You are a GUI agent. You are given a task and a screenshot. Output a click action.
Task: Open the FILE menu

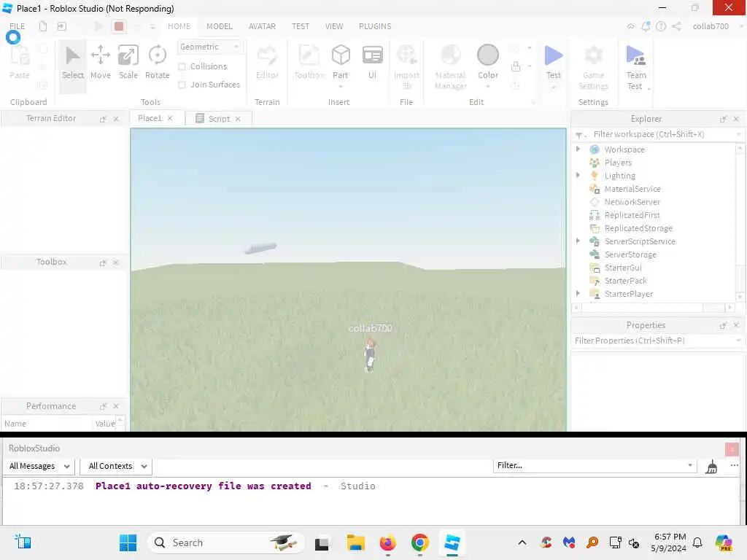[18, 26]
